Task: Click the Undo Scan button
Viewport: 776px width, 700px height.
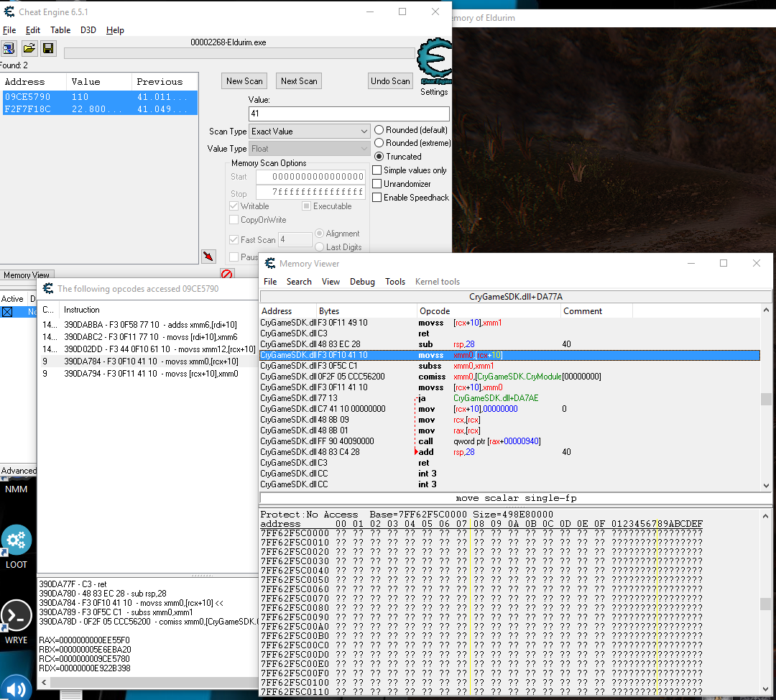Action: coord(390,80)
